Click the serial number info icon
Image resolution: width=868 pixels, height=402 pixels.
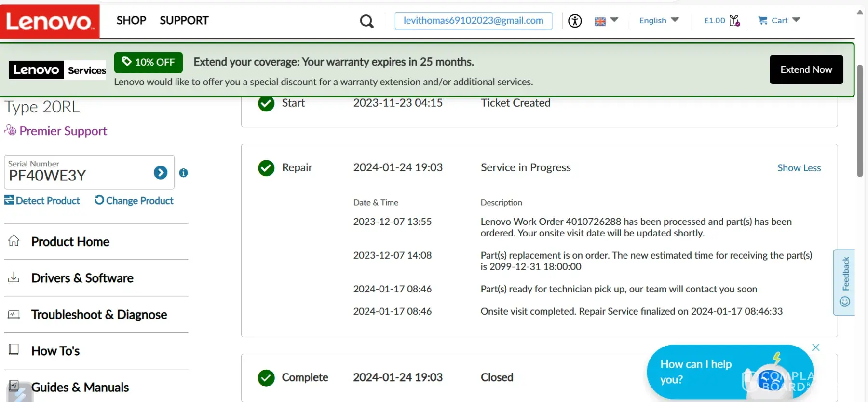pos(184,173)
